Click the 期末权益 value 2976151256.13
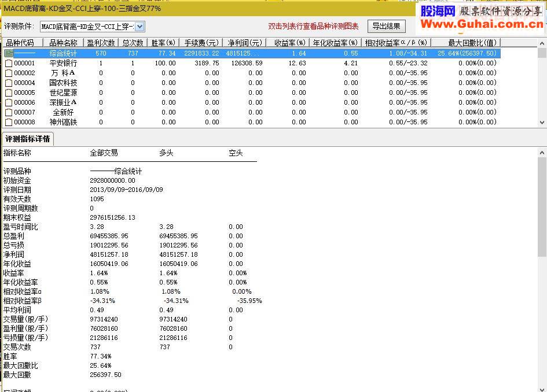Screen dimensions: 547x392 (x=112, y=218)
